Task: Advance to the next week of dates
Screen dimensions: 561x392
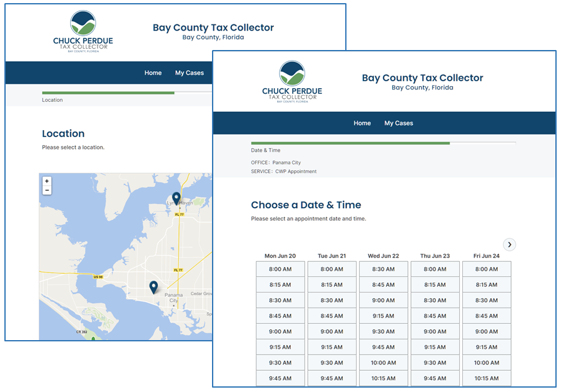Action: [509, 244]
